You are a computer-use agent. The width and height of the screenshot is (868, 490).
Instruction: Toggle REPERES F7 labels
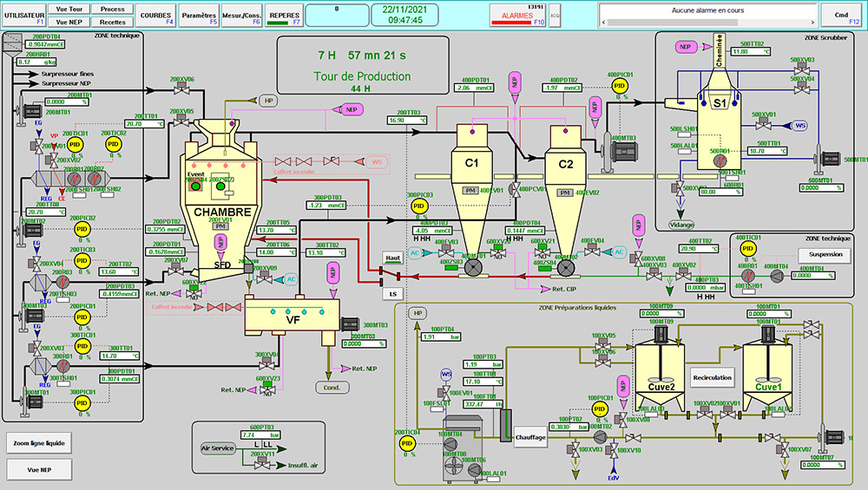[284, 16]
